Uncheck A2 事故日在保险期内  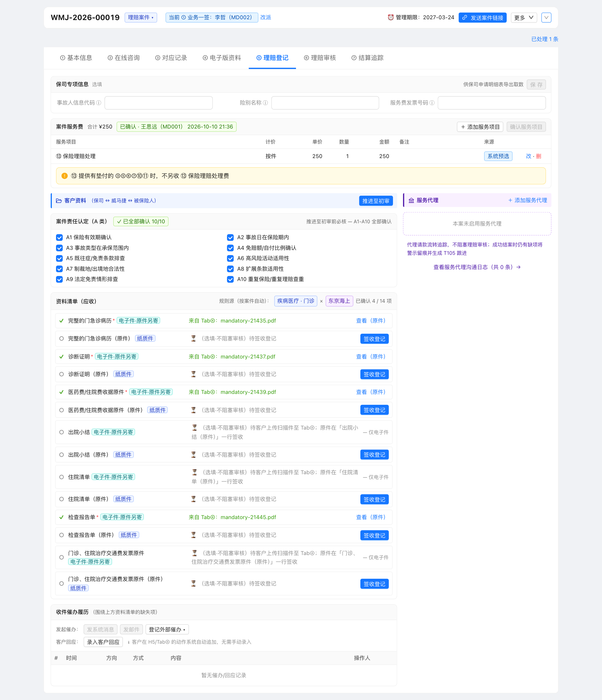(x=230, y=238)
